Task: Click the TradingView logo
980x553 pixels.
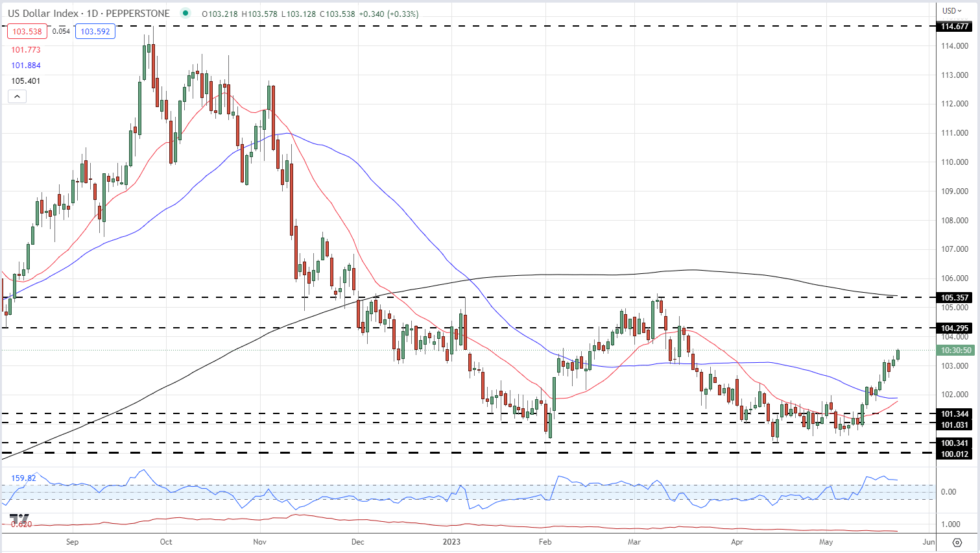Action: coord(19,520)
